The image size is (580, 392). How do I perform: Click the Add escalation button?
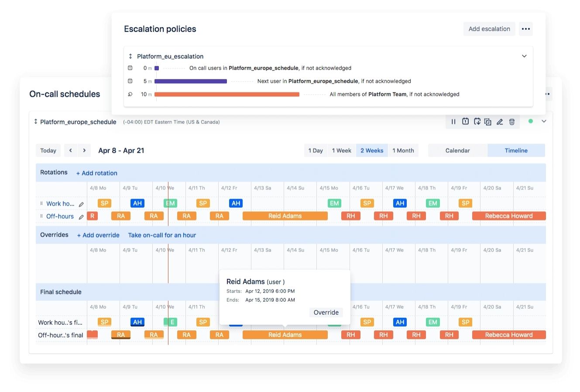[x=489, y=29]
